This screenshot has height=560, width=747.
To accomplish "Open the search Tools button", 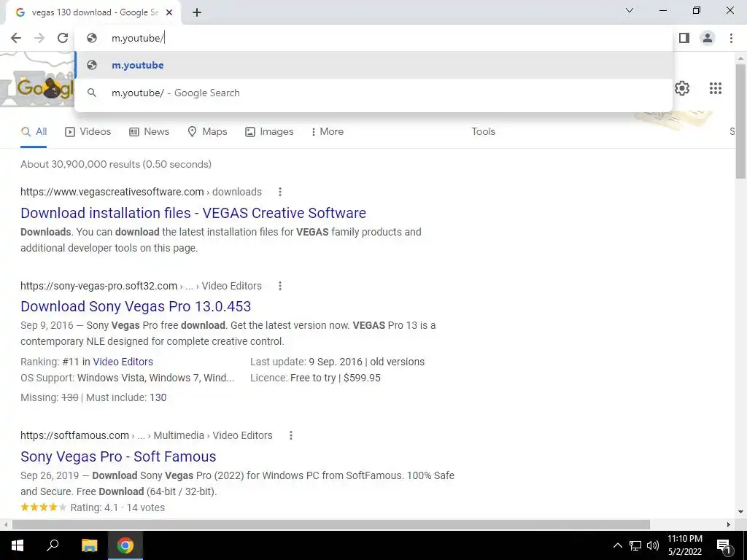I will pos(483,131).
